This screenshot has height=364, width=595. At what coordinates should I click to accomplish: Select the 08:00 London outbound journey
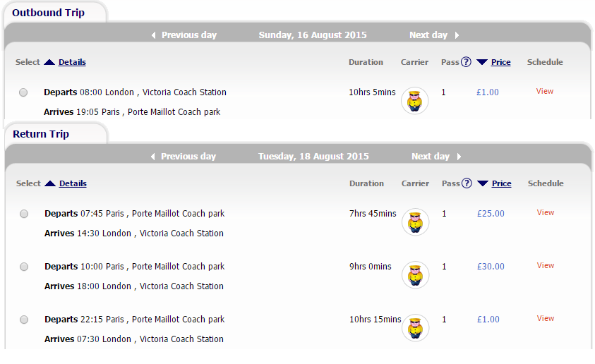pos(23,92)
